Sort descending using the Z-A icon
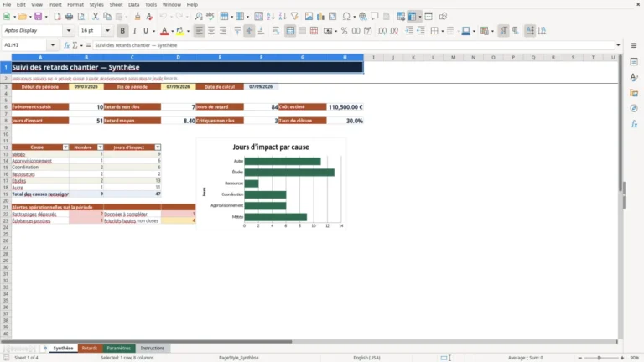 click(x=283, y=17)
